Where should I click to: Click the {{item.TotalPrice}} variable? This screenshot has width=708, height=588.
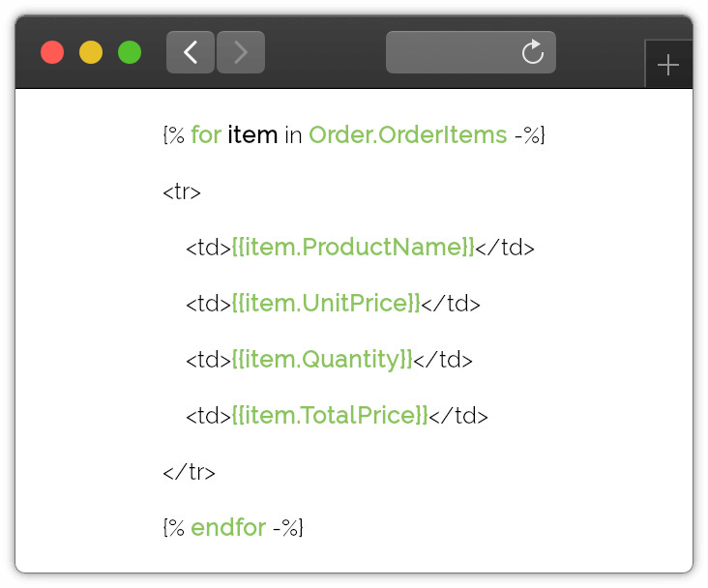point(330,416)
